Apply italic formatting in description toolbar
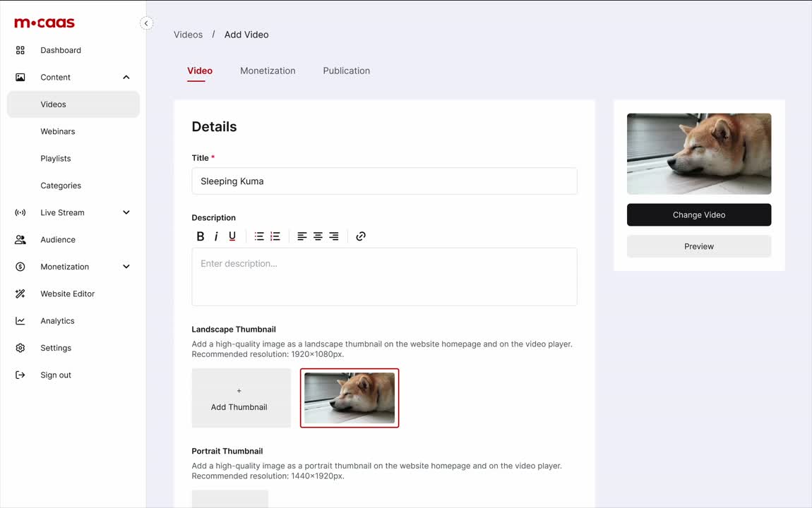The image size is (812, 508). click(216, 236)
